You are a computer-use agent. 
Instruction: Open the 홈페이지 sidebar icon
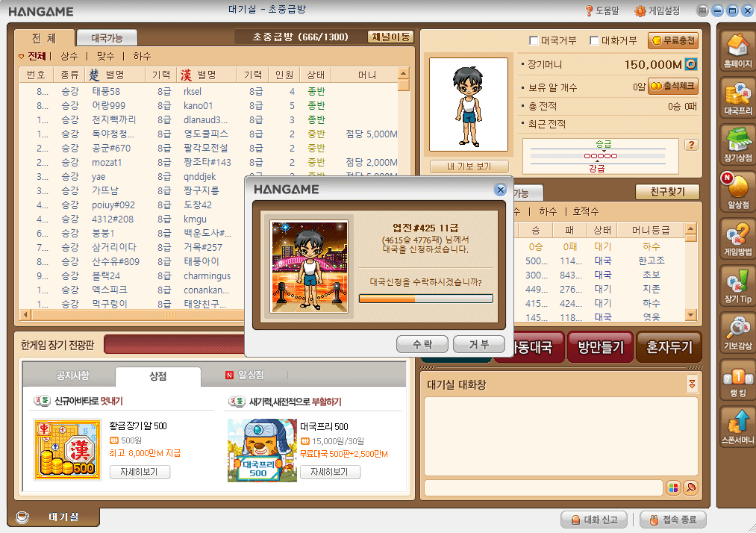(x=737, y=51)
